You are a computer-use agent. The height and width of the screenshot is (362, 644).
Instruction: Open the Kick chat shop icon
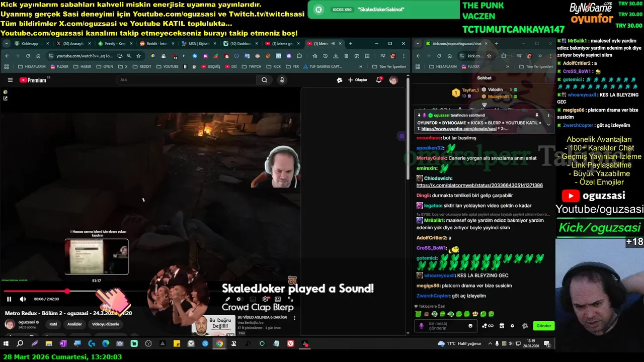coord(502,326)
